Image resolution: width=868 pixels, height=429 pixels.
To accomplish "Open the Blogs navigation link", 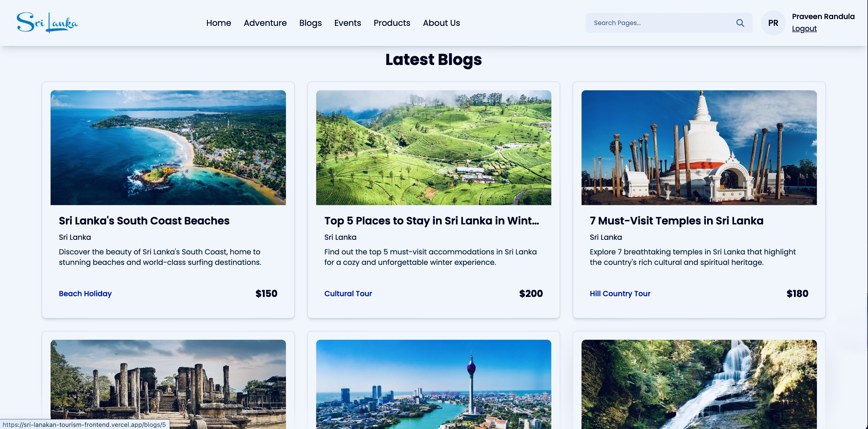I will click(310, 23).
